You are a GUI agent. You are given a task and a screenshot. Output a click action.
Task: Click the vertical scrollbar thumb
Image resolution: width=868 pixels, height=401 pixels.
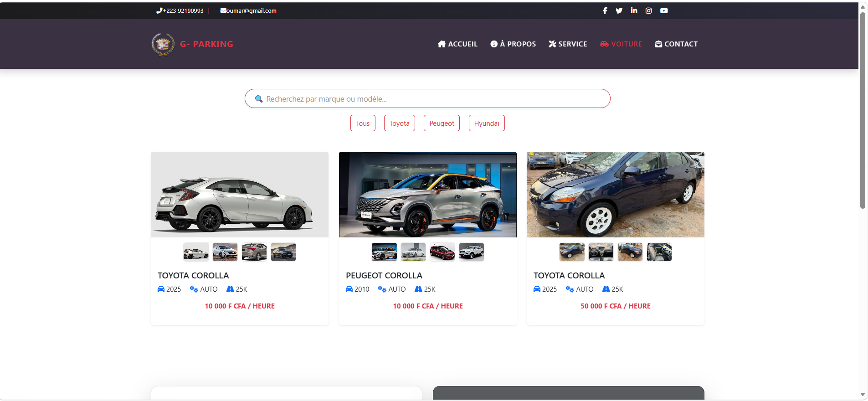863,110
